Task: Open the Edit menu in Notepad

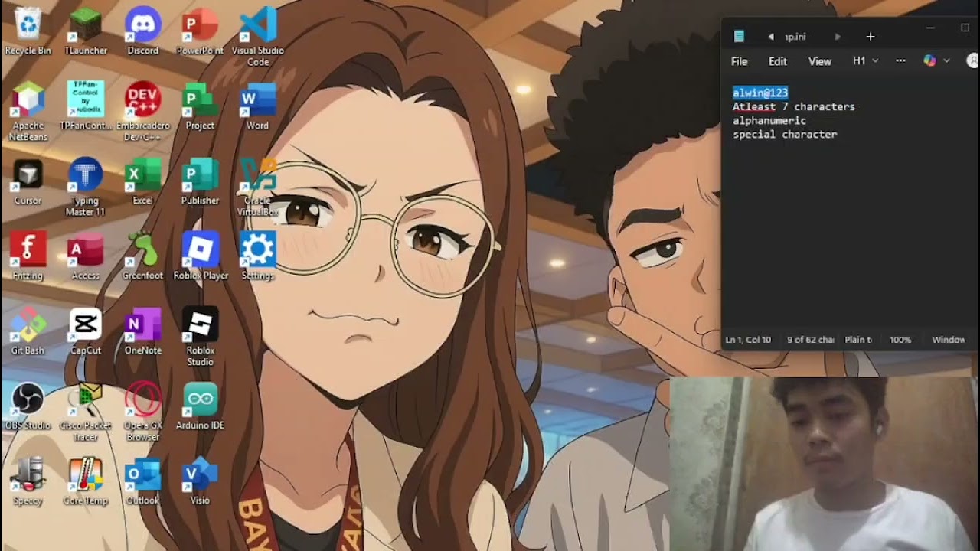Action: tap(778, 61)
